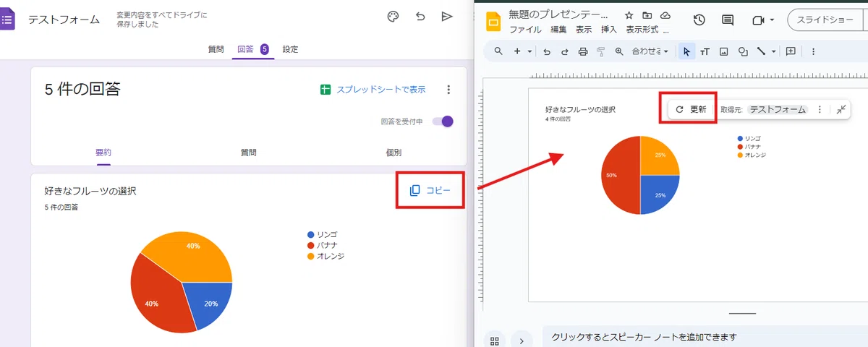Select the 要約 responses sub-tab

[103, 153]
